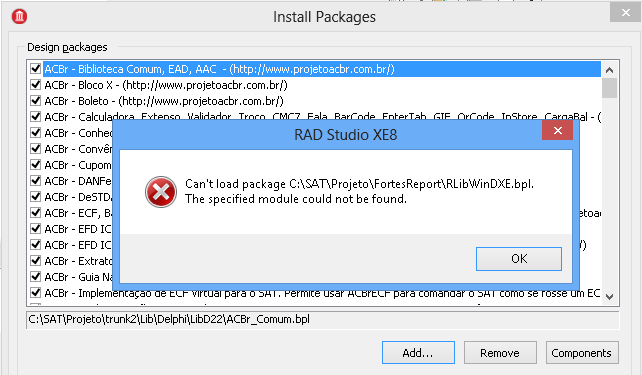Click the Remove button

coord(500,352)
